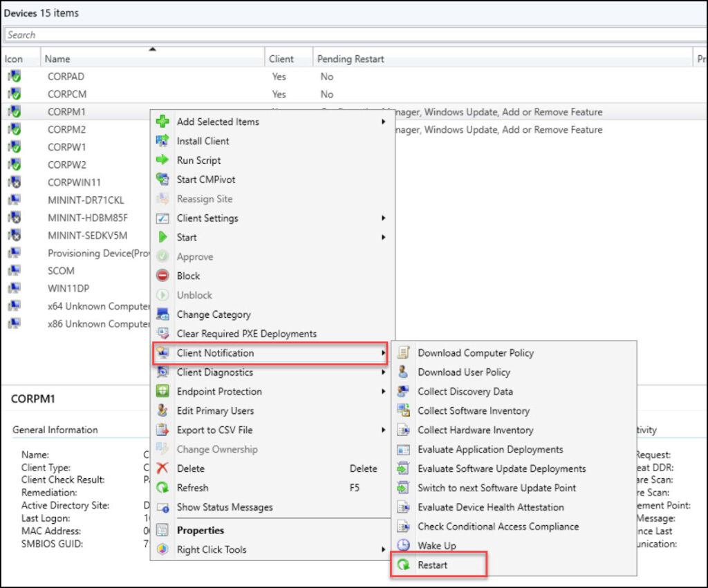Screen dimensions: 708x588
Task: Sort by the Name column header
Action: 153,59
